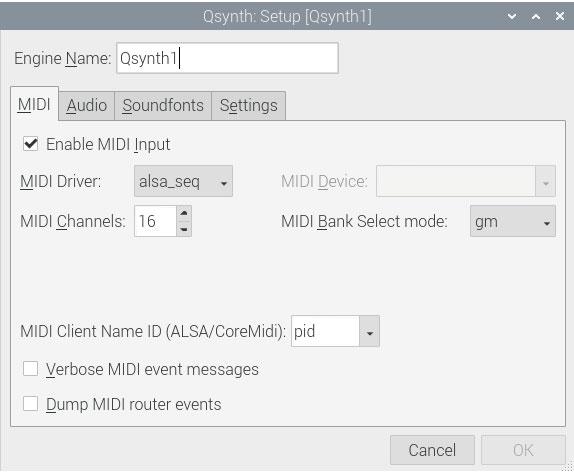Open the Soundfonts tab

[163, 105]
